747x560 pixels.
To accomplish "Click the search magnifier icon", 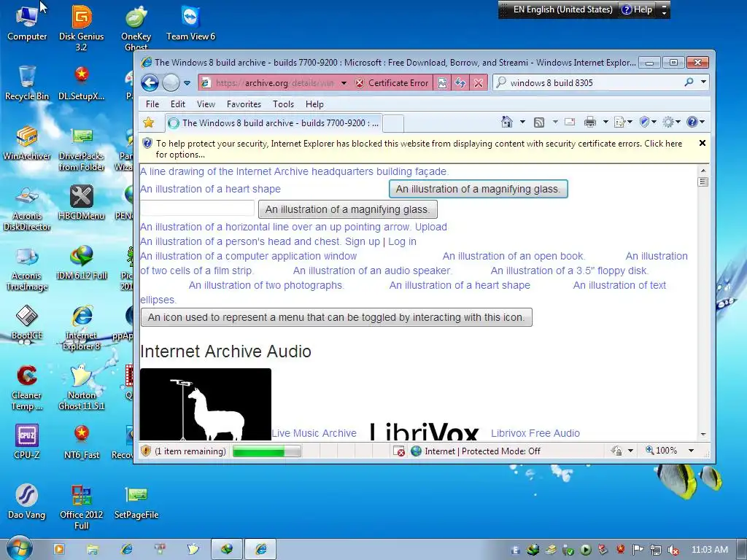I will tap(689, 82).
